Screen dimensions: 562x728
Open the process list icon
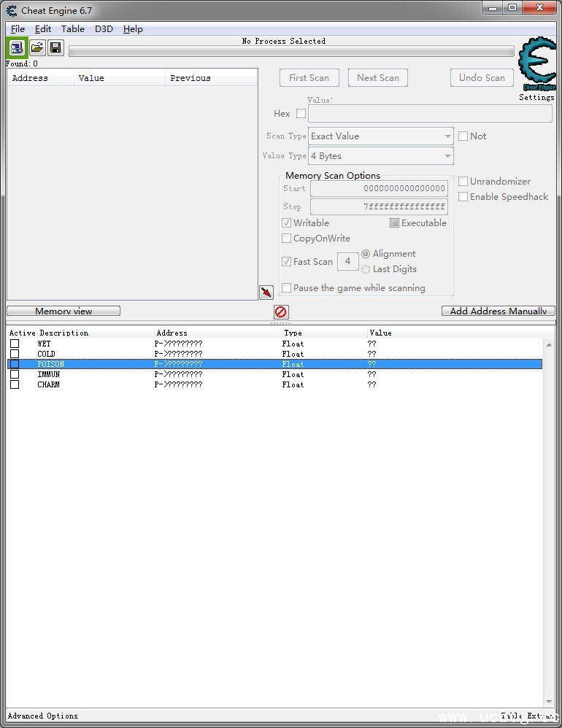(16, 48)
